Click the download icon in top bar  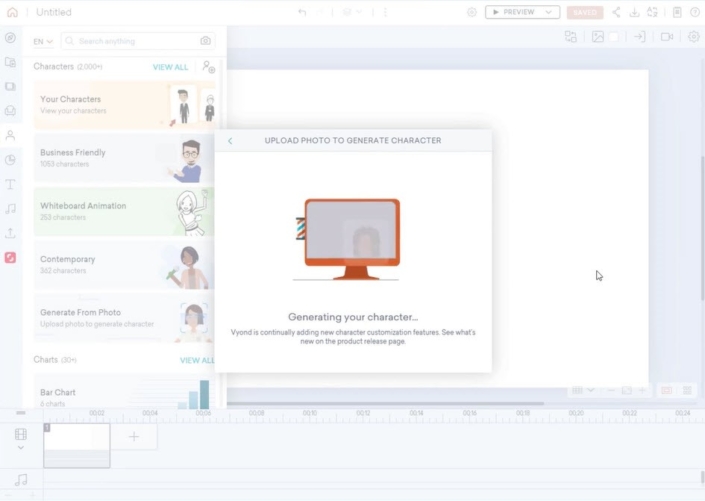(x=634, y=12)
